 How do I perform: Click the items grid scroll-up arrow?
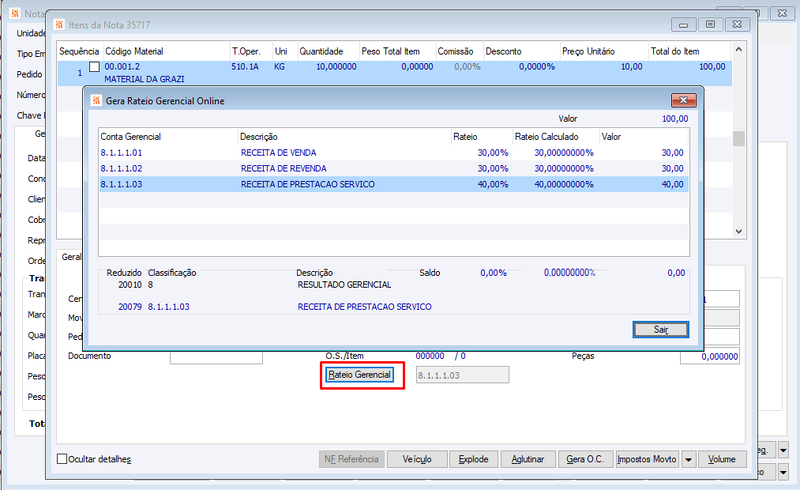[739, 50]
